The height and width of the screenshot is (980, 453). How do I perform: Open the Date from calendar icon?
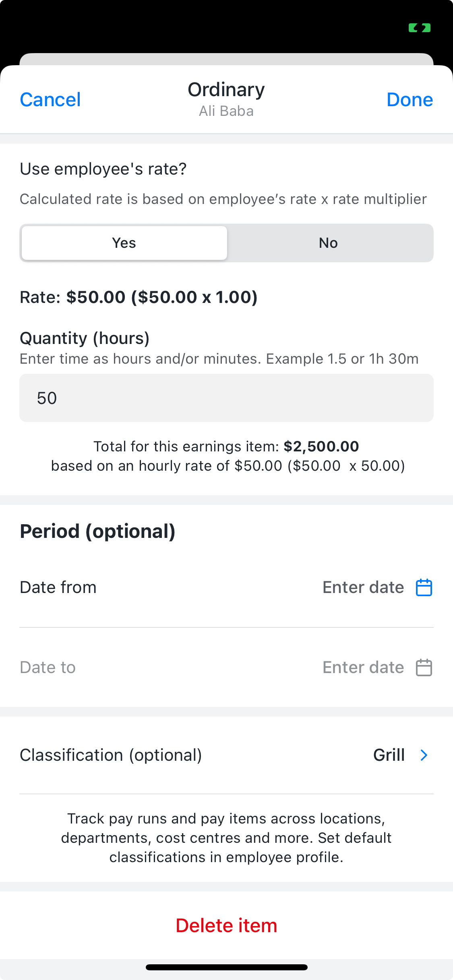424,588
